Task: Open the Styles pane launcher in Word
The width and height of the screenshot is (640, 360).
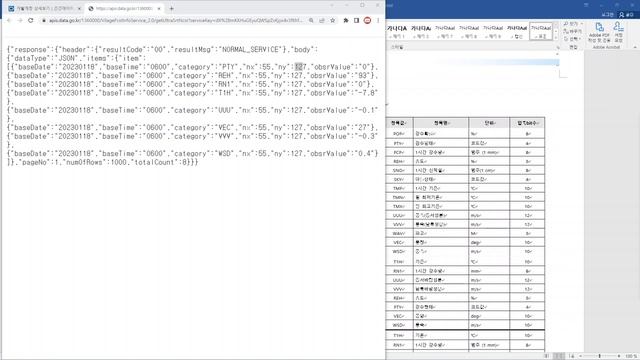Action: [558, 47]
